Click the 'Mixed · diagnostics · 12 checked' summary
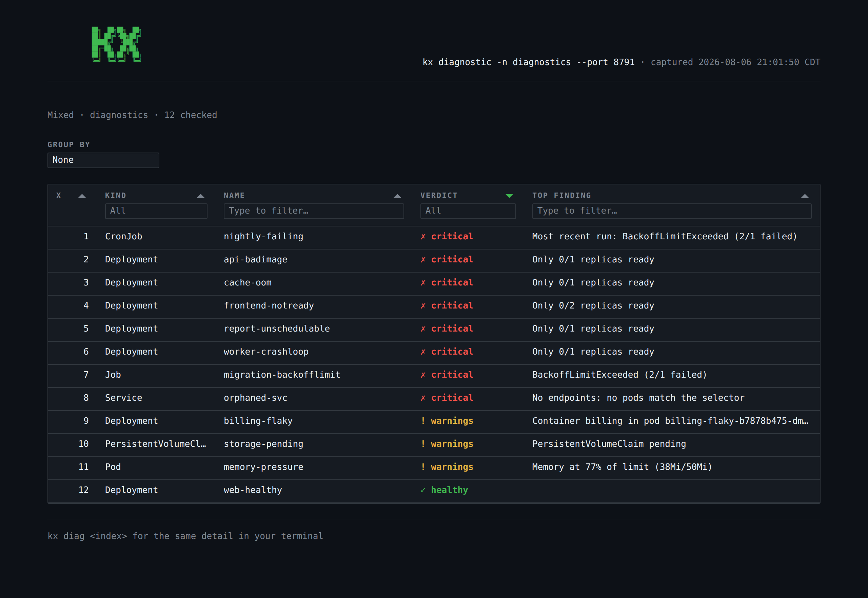The width and height of the screenshot is (868, 598). (x=132, y=115)
